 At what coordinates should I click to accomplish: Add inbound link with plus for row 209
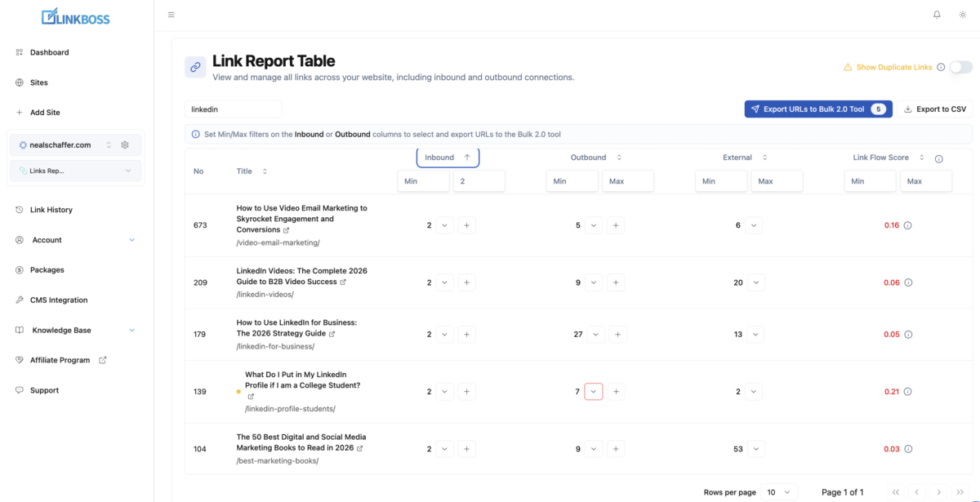click(x=466, y=282)
